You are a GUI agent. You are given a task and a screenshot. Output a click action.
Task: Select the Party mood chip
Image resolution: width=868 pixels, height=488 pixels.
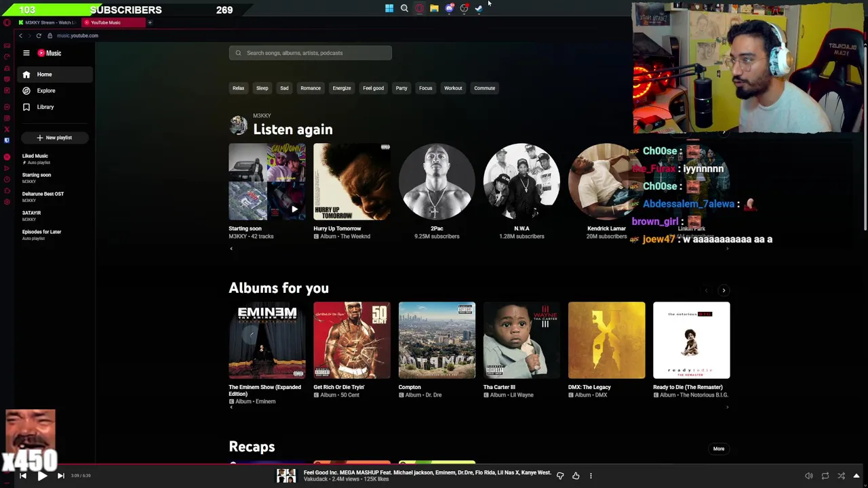click(x=401, y=88)
